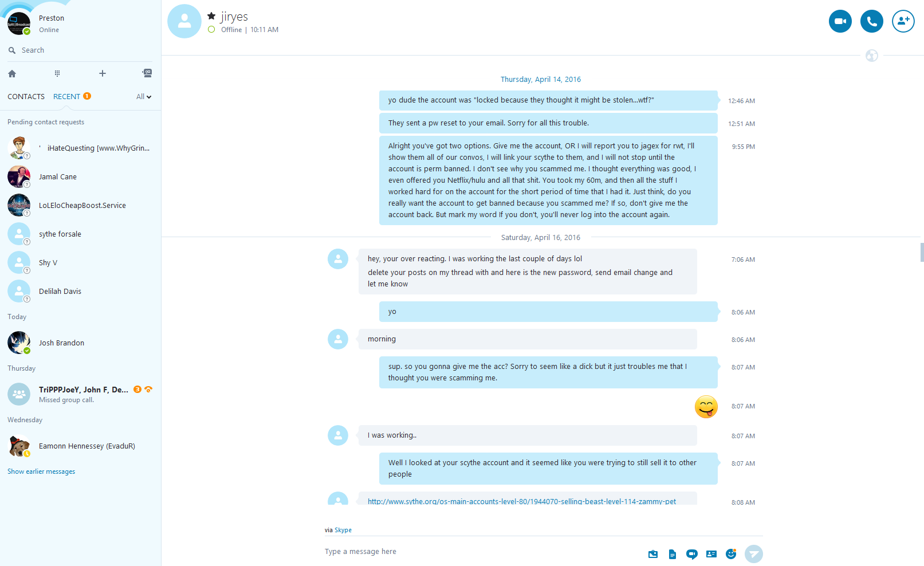Image resolution: width=924 pixels, height=566 pixels.
Task: Add people to this conversation
Action: [x=903, y=21]
